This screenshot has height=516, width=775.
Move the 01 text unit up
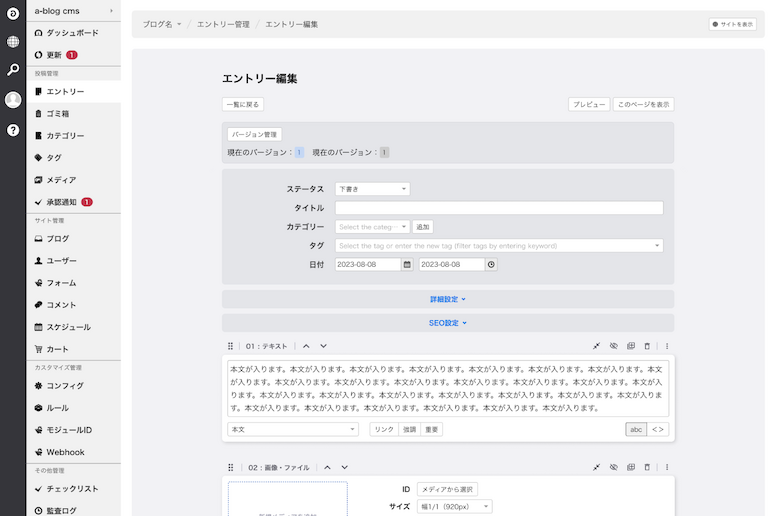[x=306, y=346]
